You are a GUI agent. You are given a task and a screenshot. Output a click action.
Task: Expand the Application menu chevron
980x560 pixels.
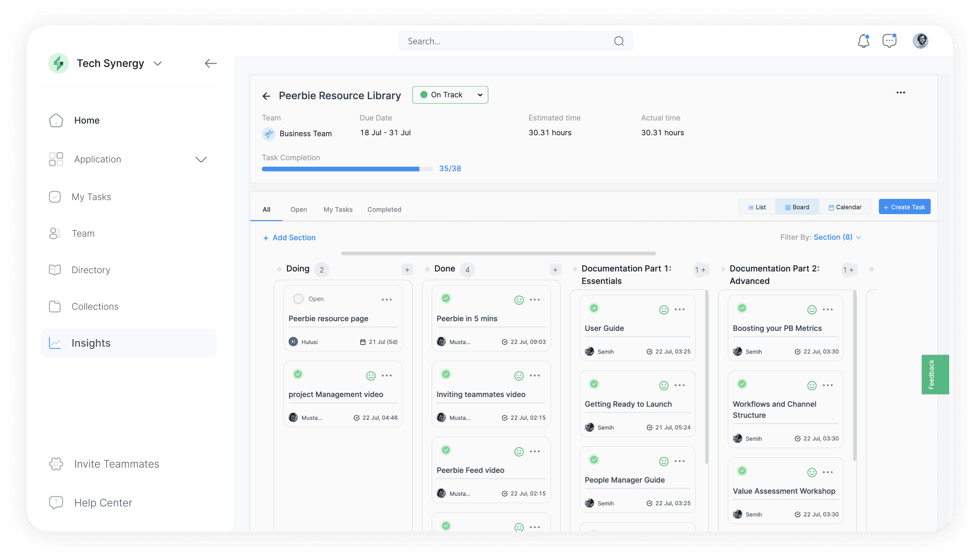[x=201, y=159]
